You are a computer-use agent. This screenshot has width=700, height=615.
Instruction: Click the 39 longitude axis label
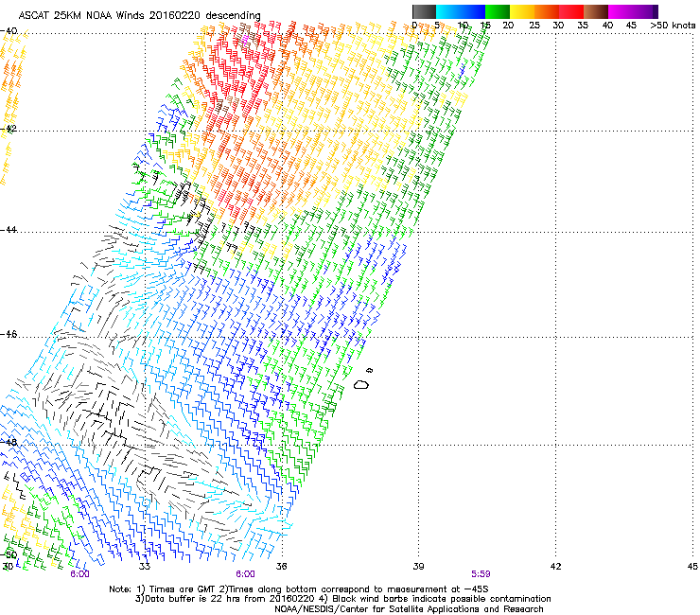click(418, 567)
